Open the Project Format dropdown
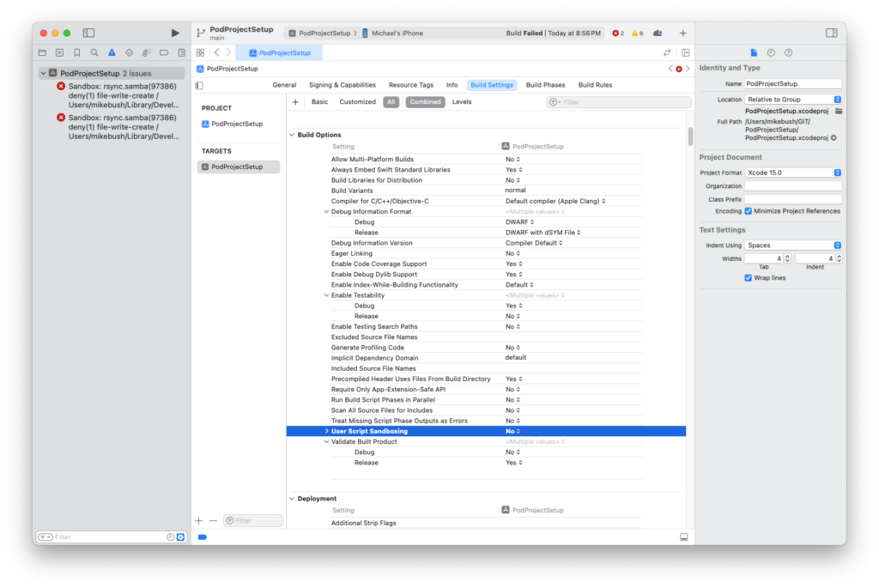Viewport: 879px width, 588px height. click(x=793, y=173)
